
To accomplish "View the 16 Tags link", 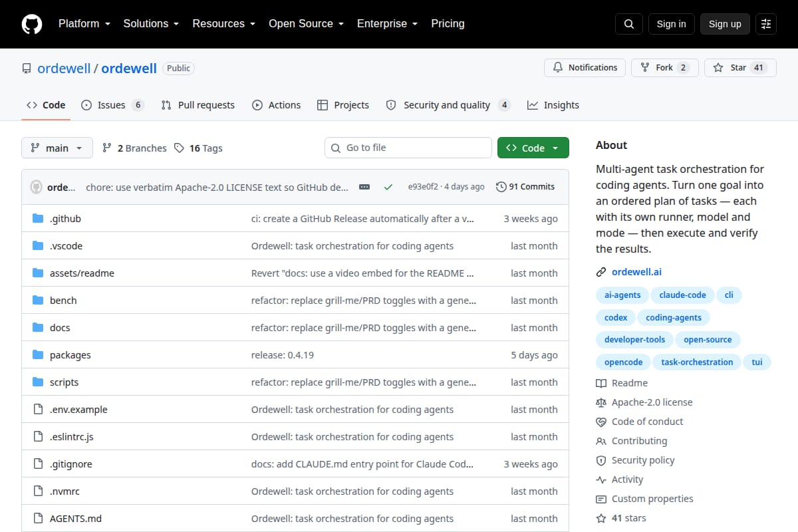I will pos(198,148).
